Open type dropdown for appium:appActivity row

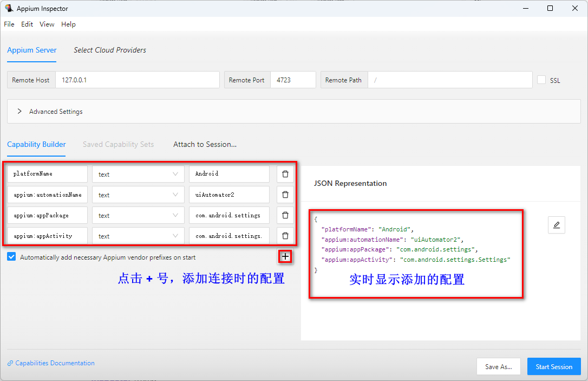click(x=139, y=236)
